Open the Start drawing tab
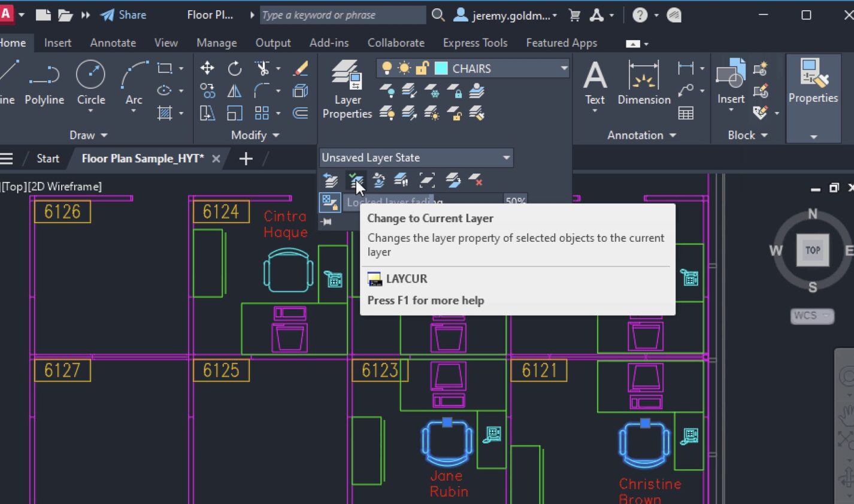The image size is (854, 504). tap(48, 159)
